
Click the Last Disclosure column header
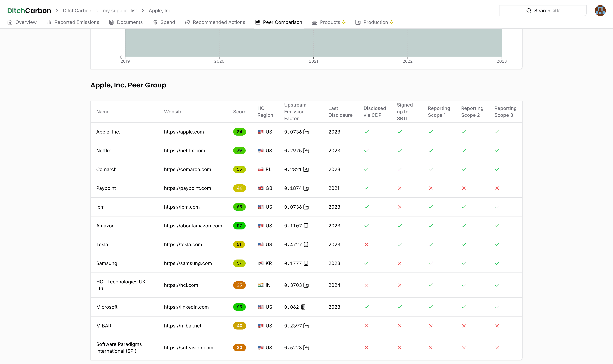tap(340, 112)
